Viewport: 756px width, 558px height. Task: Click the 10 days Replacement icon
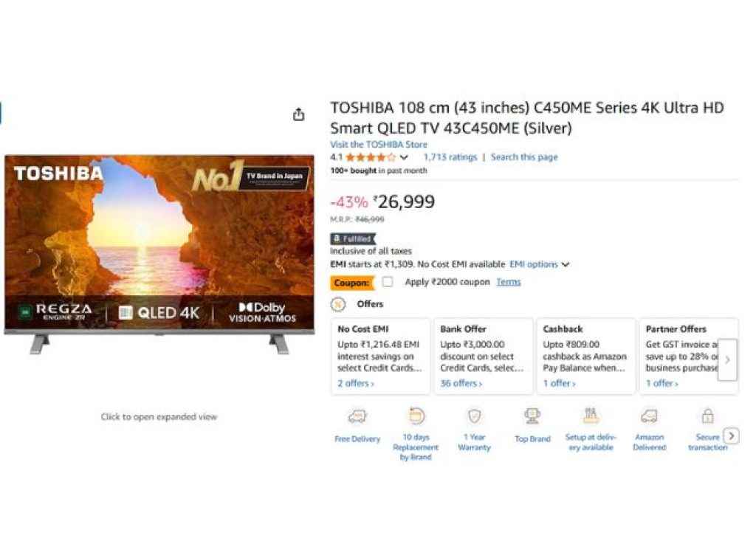416,416
